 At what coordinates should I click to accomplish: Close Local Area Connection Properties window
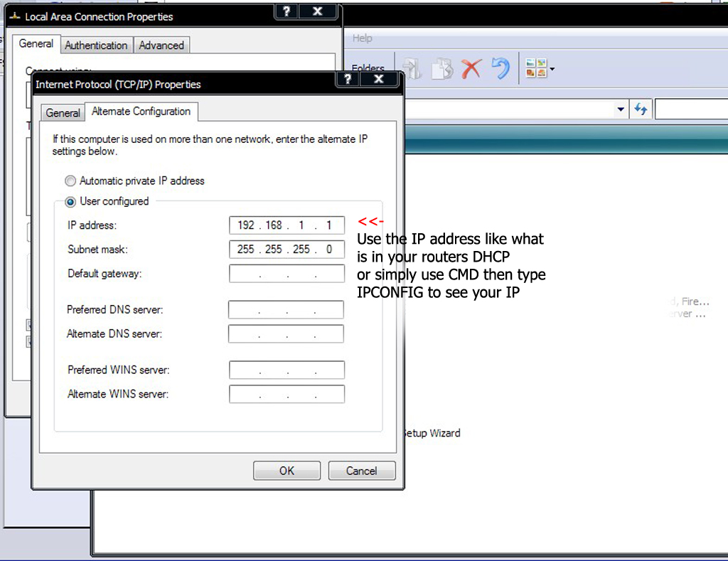318,11
